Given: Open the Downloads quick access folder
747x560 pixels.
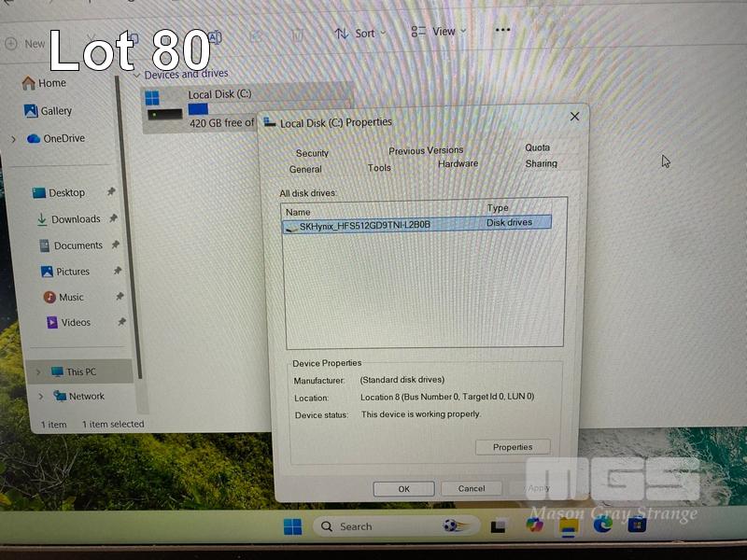Looking at the screenshot, I should pyautogui.click(x=68, y=219).
